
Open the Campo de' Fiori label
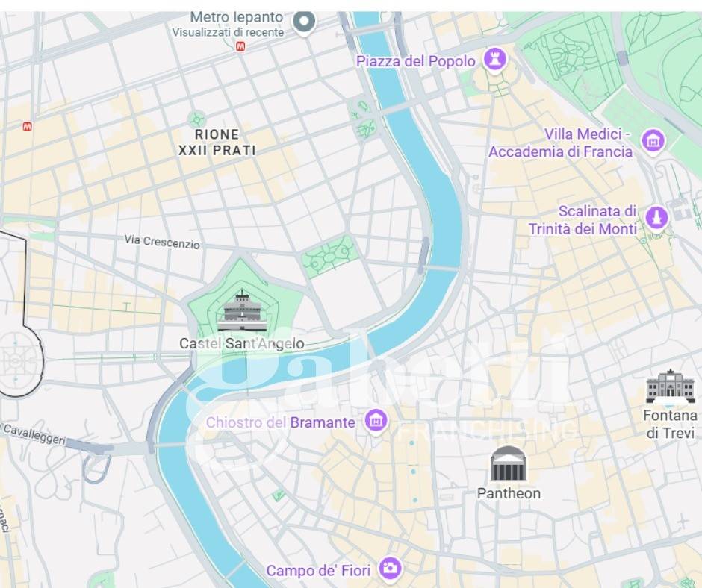[318, 571]
